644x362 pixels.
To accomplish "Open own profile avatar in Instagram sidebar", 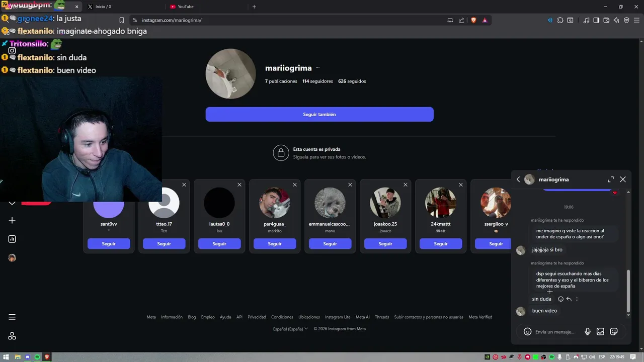I will click(x=12, y=258).
